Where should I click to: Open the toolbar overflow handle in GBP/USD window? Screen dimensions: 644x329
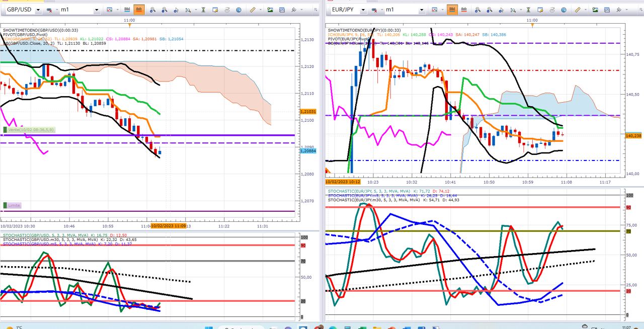(x=315, y=10)
